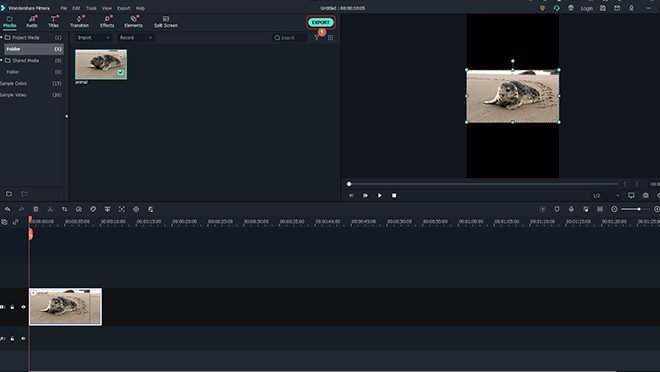Collapse the media library side panel arrow
Screen dimensions: 660x372
point(66,116)
